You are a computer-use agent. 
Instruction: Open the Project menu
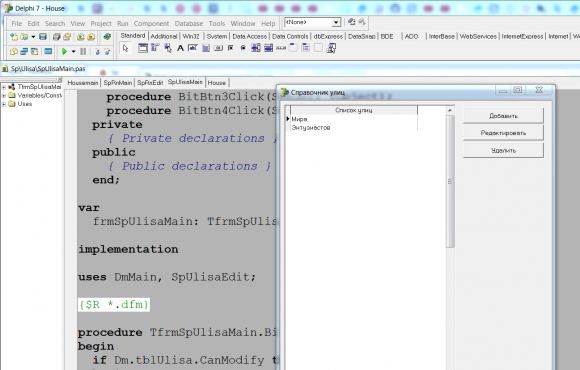pos(101,24)
